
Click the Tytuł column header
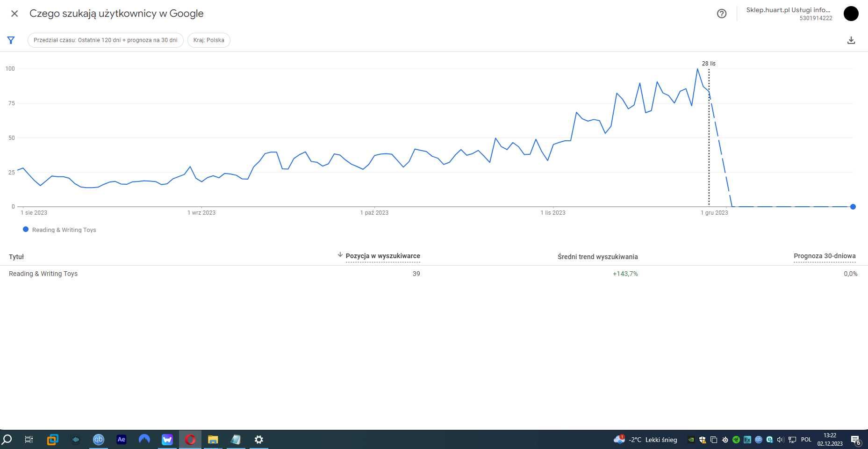tap(16, 257)
